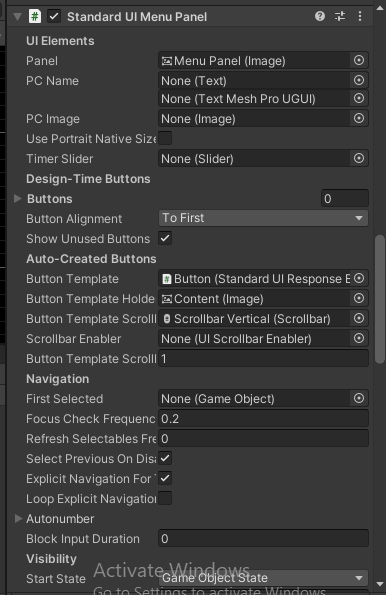
Task: Open the component presets icon
Action: tap(340, 16)
